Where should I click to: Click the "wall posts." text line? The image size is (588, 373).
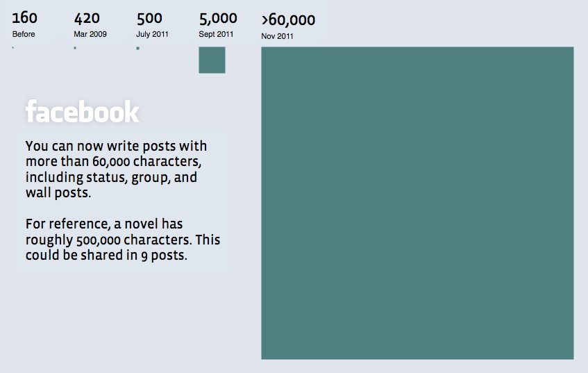point(58,193)
